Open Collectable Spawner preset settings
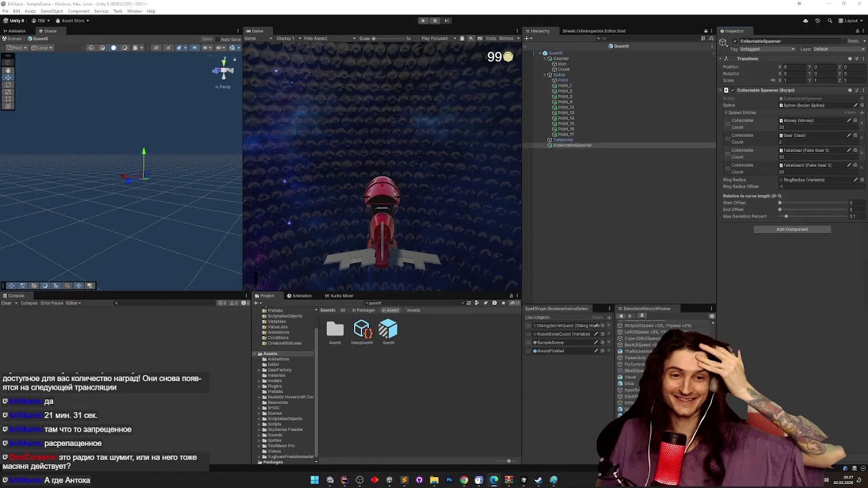Image resolution: width=868 pixels, height=488 pixels. [856, 90]
